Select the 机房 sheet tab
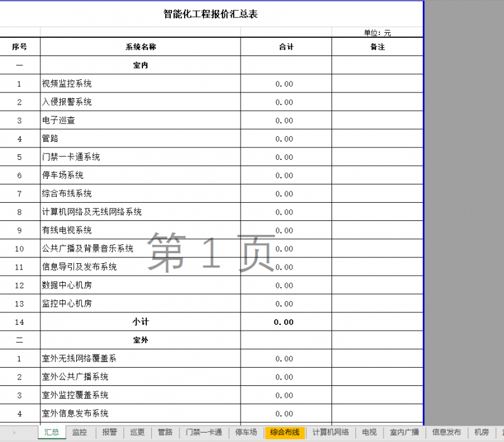 [x=481, y=433]
